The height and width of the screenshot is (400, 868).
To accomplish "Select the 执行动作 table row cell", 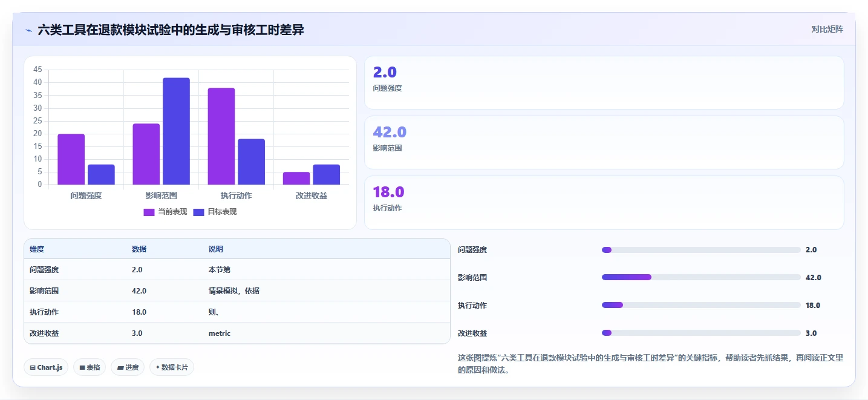I will pyautogui.click(x=44, y=312).
